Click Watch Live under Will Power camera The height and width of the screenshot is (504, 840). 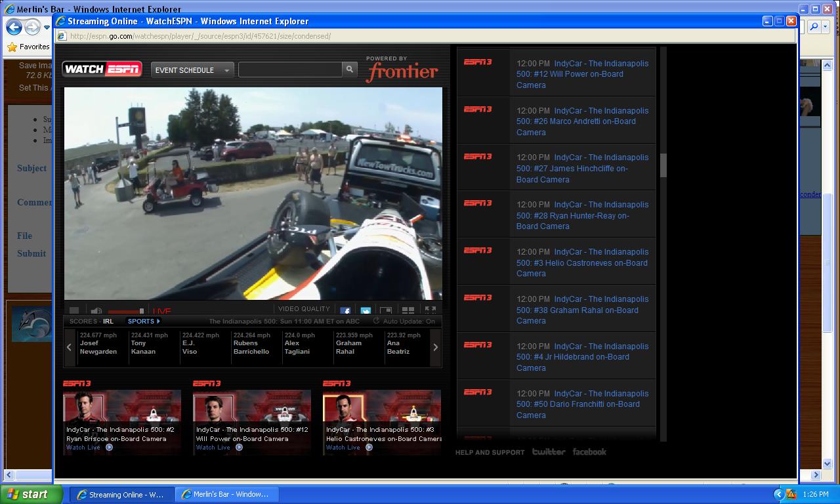pyautogui.click(x=219, y=448)
